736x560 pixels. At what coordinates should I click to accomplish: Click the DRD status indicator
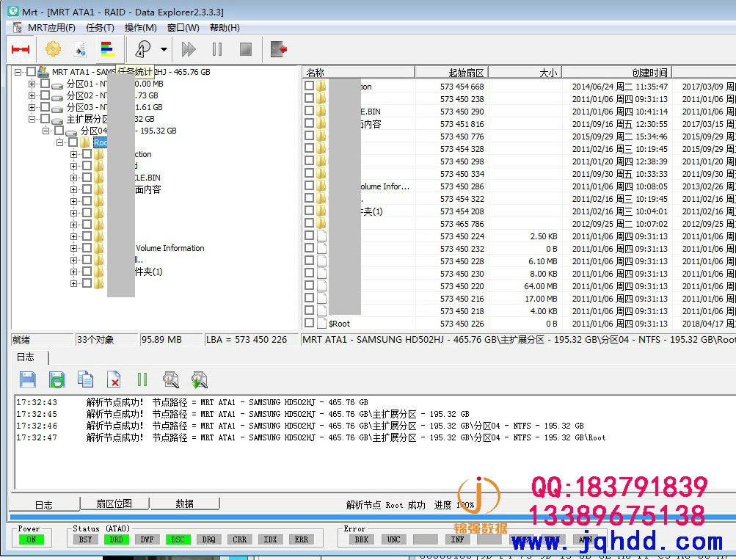click(116, 539)
